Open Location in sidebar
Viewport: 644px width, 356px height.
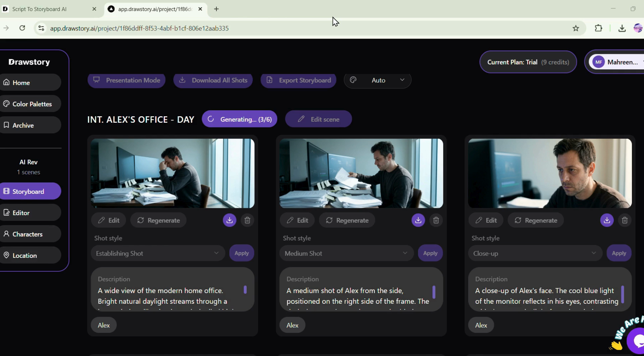pyautogui.click(x=30, y=255)
